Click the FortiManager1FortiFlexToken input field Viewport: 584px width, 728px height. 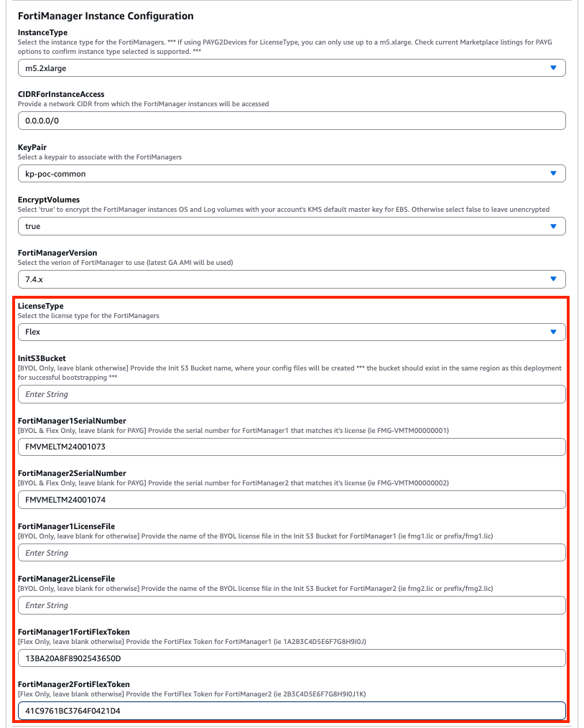click(291, 658)
